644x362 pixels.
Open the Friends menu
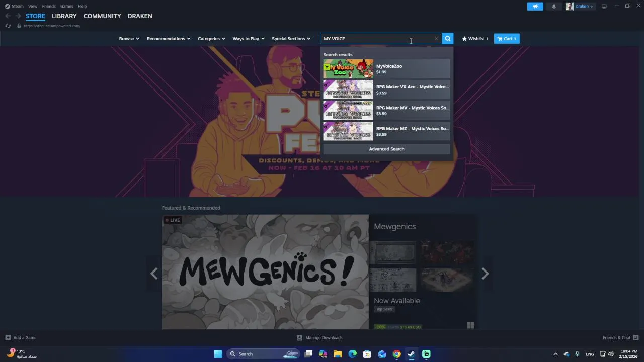(x=49, y=6)
